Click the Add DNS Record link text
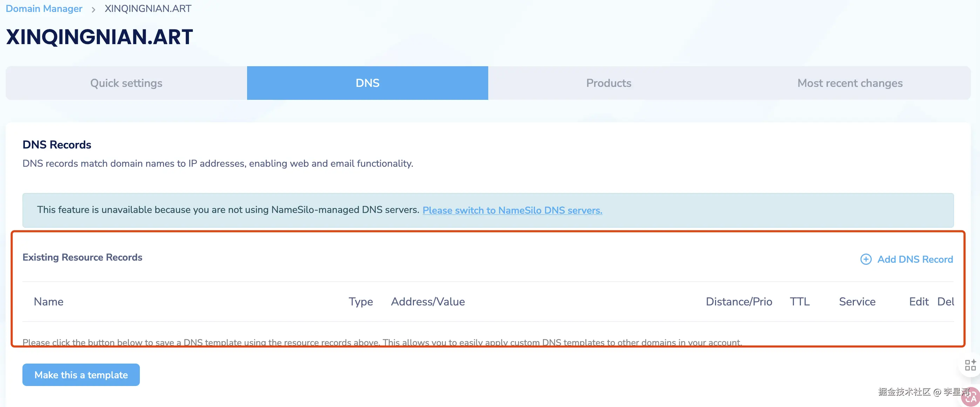This screenshot has height=407, width=980. tap(914, 259)
